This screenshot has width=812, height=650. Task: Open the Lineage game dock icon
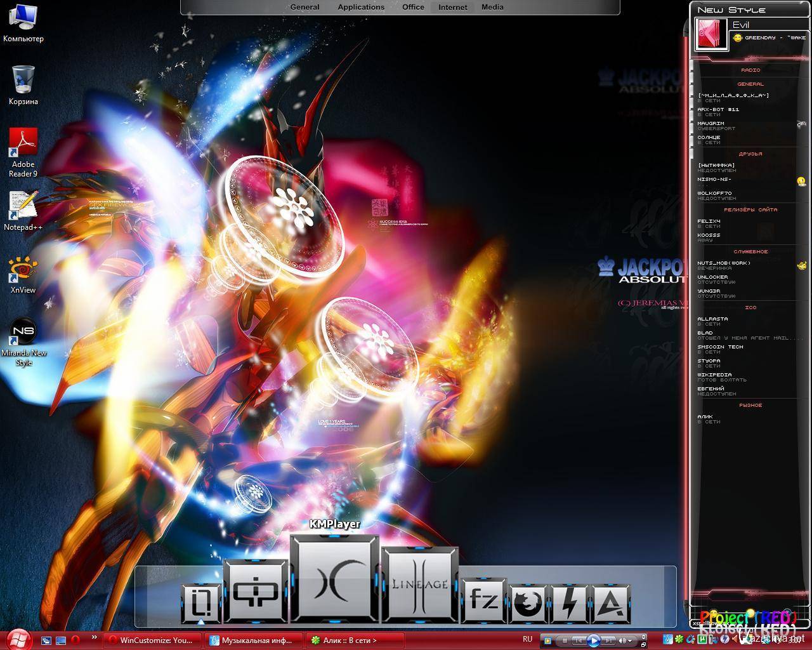419,583
